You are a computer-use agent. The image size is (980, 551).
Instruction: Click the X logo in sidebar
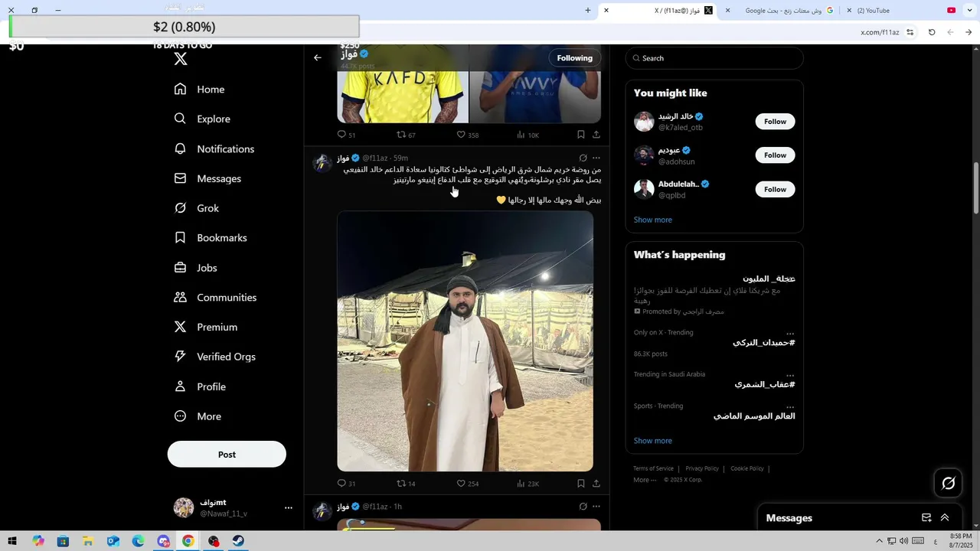coord(181,59)
